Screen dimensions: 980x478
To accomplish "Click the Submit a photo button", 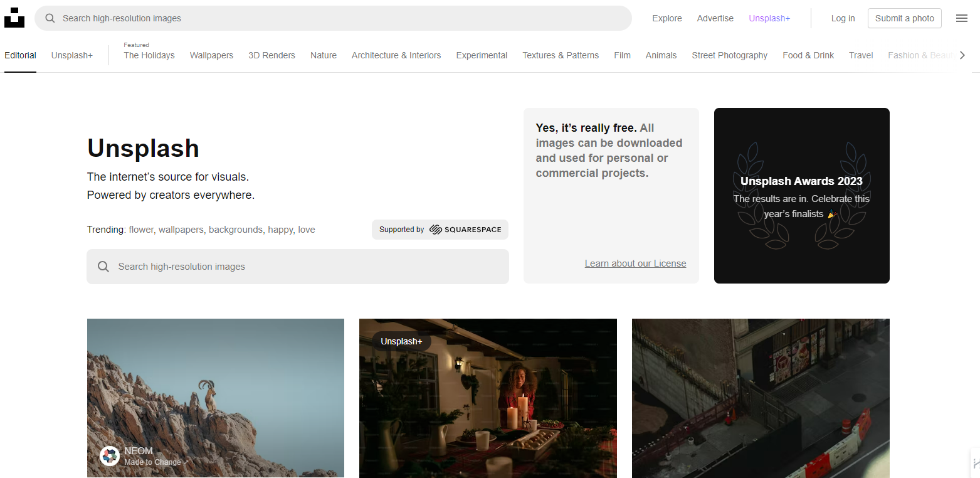I will (905, 18).
